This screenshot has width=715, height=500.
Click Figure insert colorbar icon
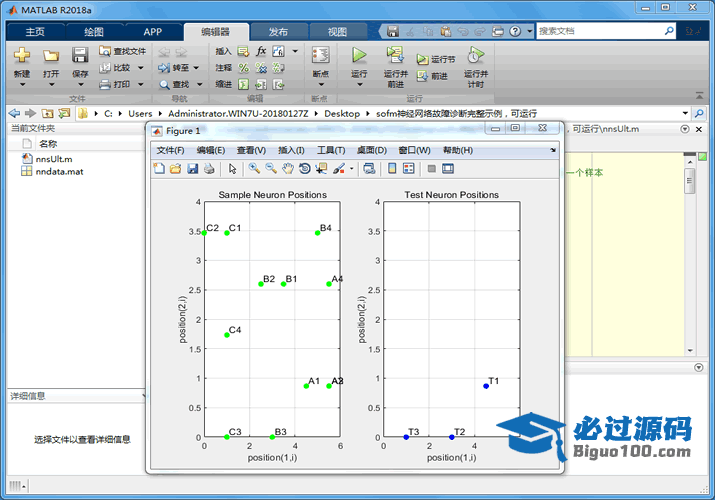(392, 169)
